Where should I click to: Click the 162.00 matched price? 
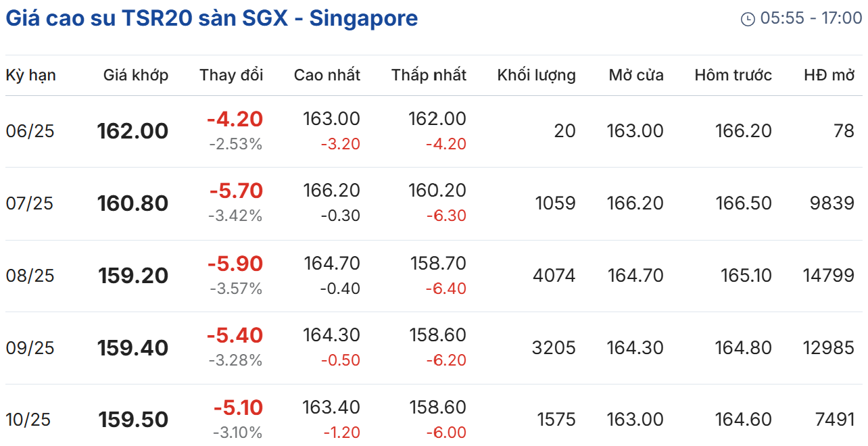tap(132, 131)
